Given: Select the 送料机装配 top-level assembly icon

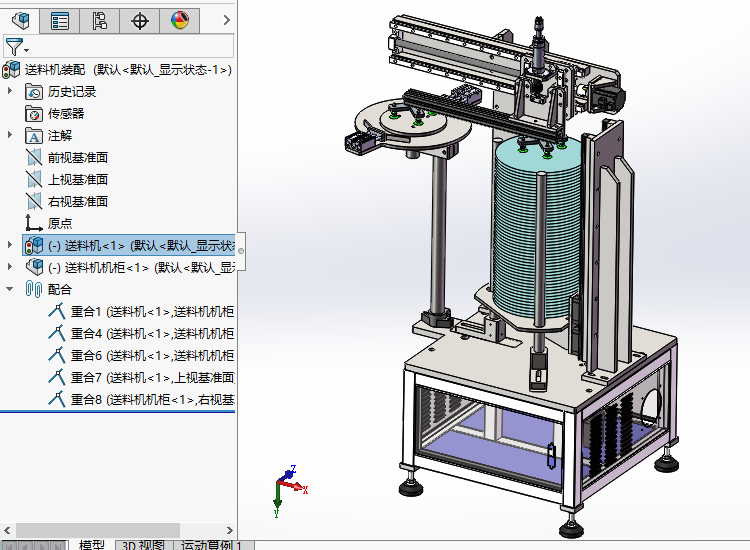Looking at the screenshot, I should click(11, 70).
